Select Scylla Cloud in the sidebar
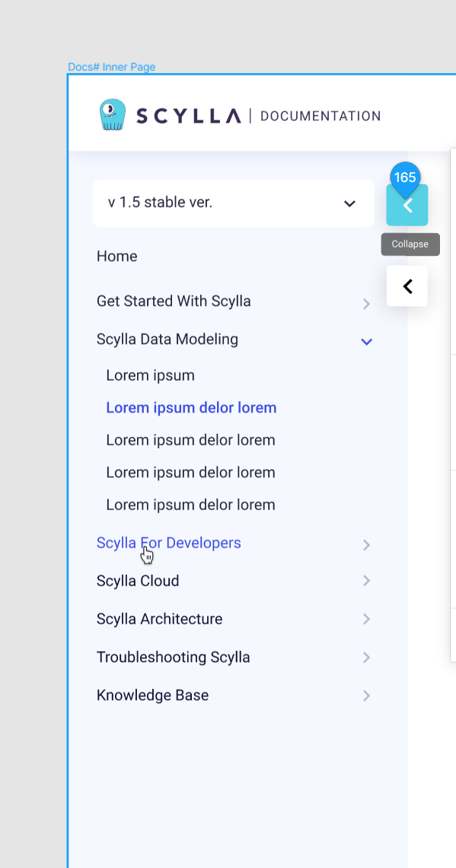Image resolution: width=456 pixels, height=868 pixels. pos(138,580)
